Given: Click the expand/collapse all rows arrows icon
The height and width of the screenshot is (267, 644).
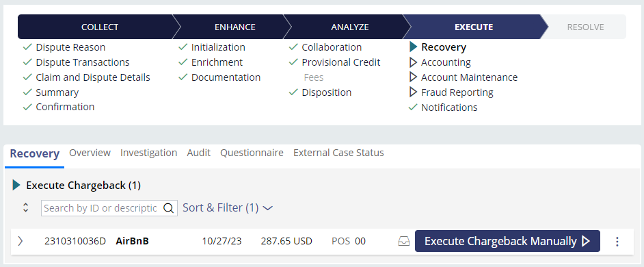Looking at the screenshot, I should pos(25,207).
